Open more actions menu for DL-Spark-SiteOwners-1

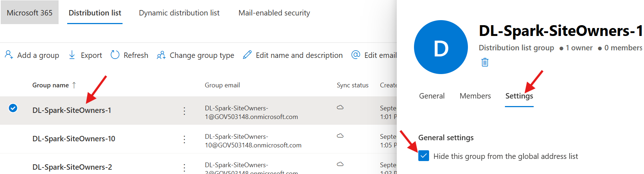184,111
